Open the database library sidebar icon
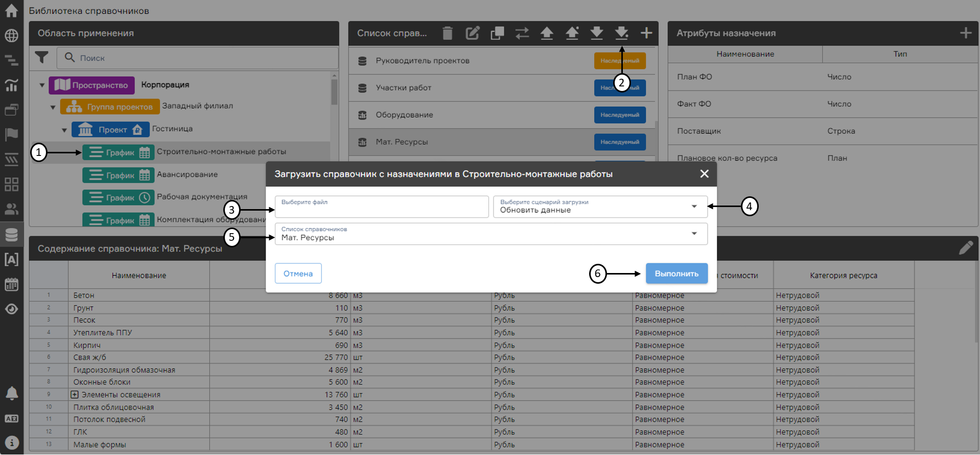This screenshot has height=455, width=980. click(11, 234)
